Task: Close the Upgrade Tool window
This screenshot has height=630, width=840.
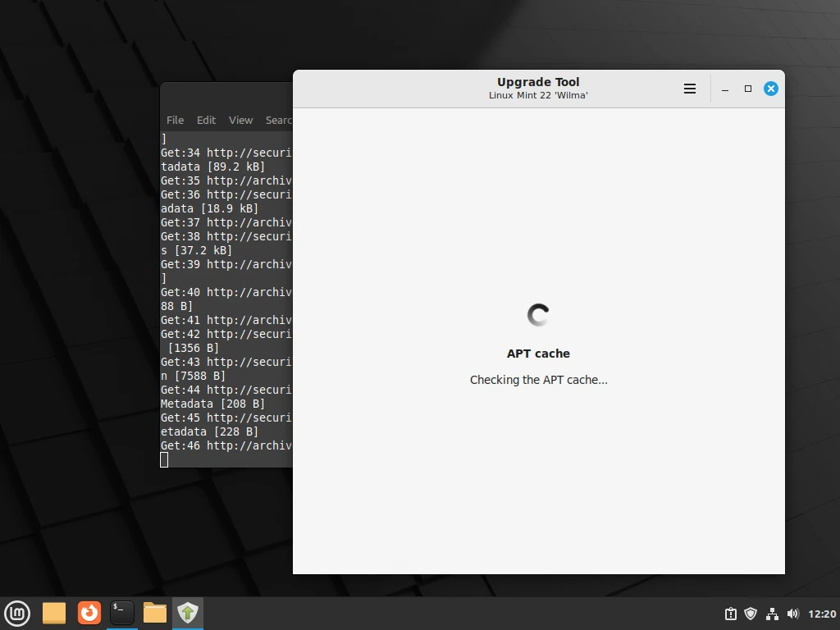Action: (x=771, y=89)
